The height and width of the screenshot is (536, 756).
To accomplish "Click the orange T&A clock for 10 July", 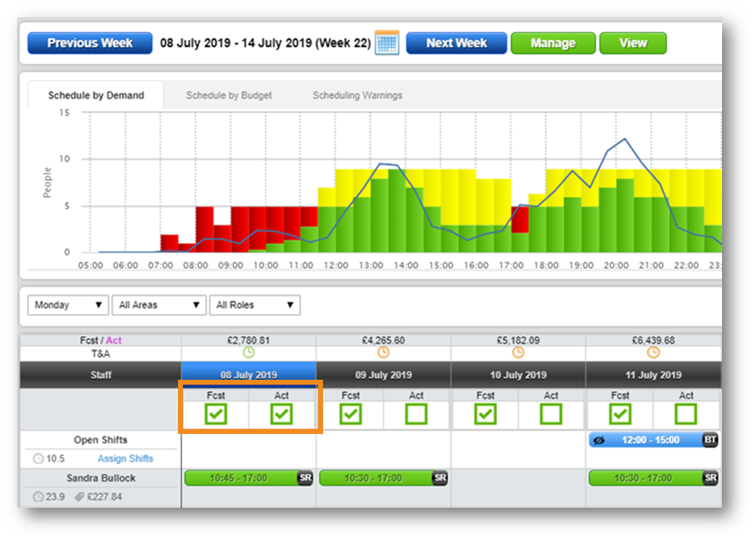I will tap(518, 353).
